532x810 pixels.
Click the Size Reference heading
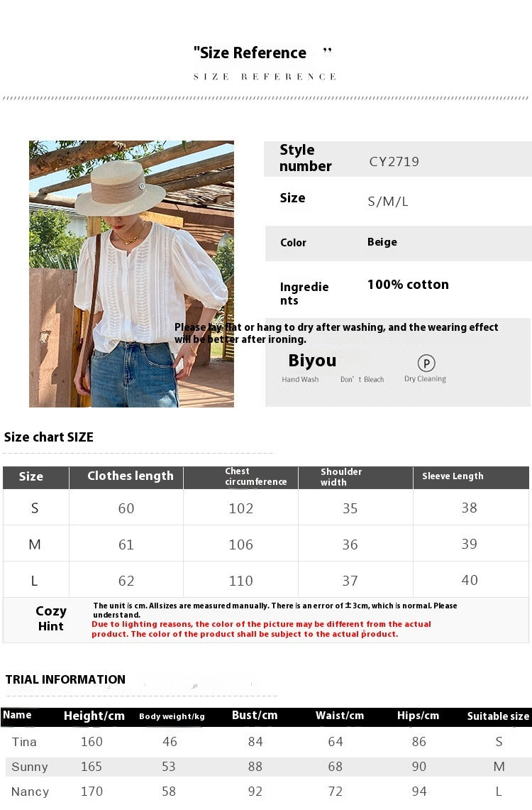[x=250, y=53]
